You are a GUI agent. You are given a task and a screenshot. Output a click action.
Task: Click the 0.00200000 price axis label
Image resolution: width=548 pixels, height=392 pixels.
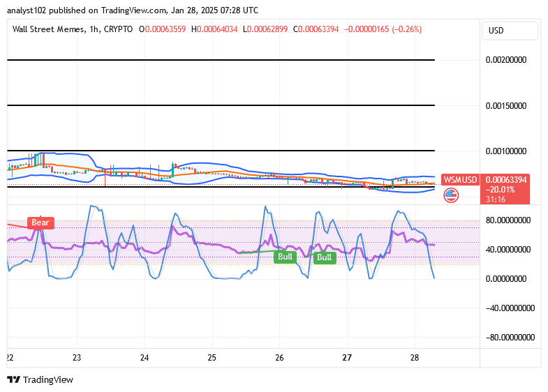[x=506, y=60]
